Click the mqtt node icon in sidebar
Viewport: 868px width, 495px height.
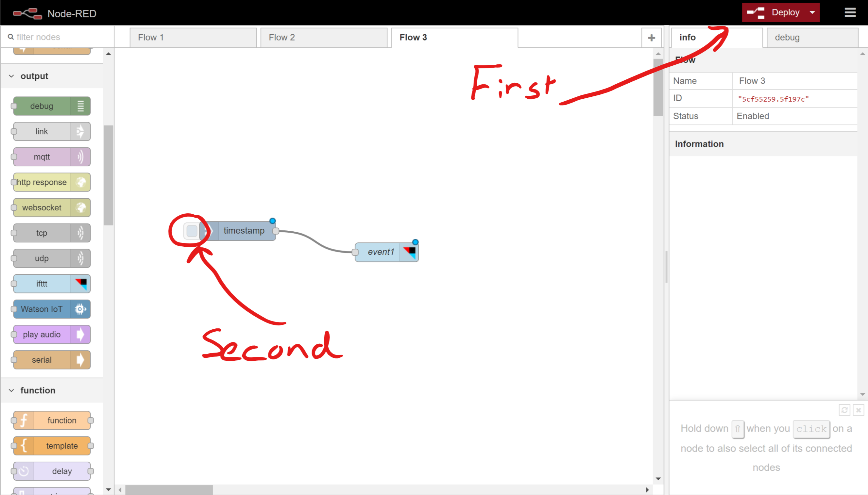81,157
